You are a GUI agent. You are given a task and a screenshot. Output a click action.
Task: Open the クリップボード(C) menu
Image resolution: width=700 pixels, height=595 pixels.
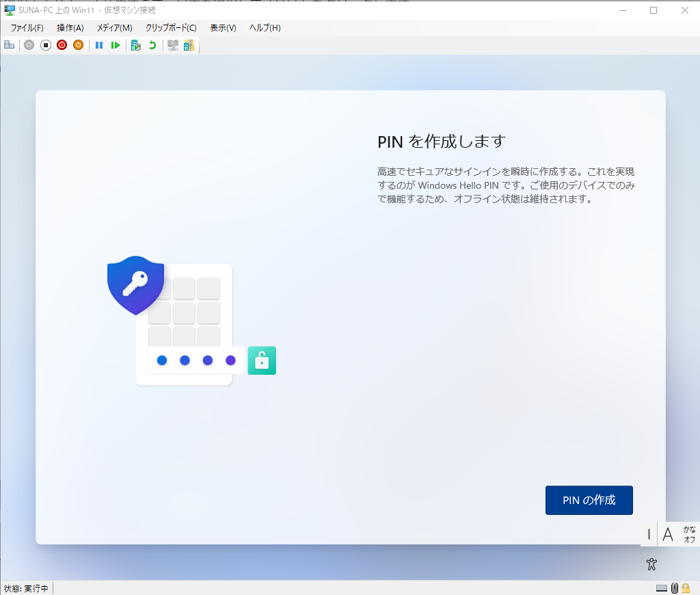coord(171,27)
